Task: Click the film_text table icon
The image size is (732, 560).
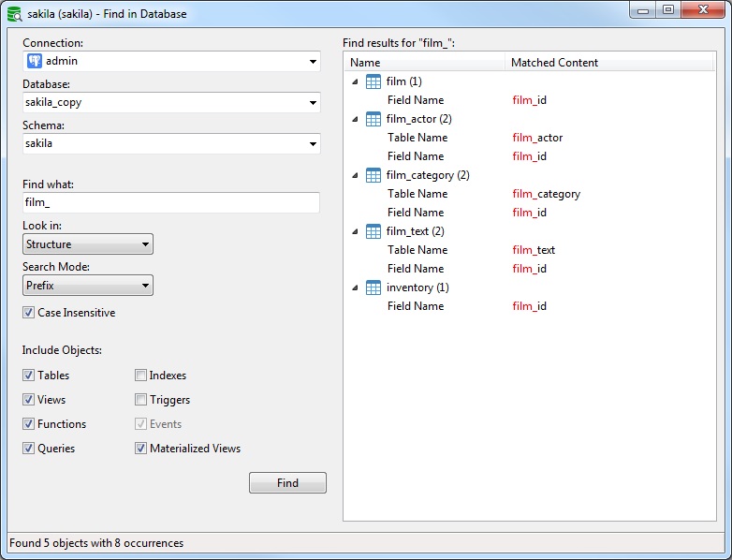Action: tap(373, 231)
